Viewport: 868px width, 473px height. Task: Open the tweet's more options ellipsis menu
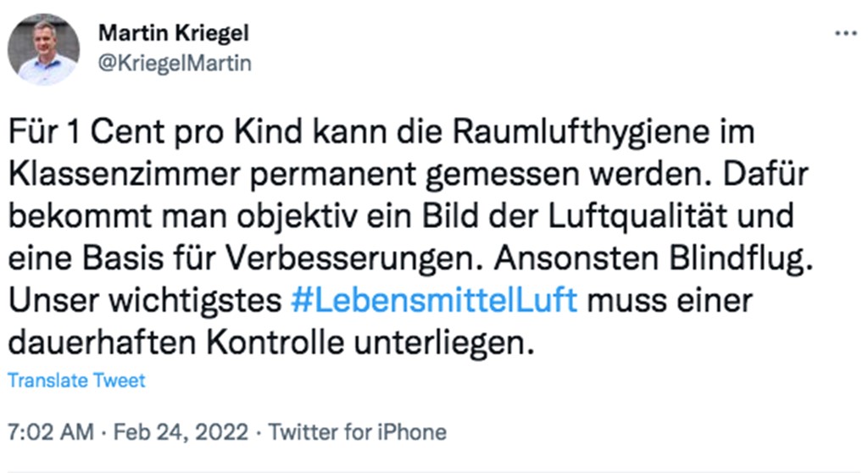click(845, 34)
